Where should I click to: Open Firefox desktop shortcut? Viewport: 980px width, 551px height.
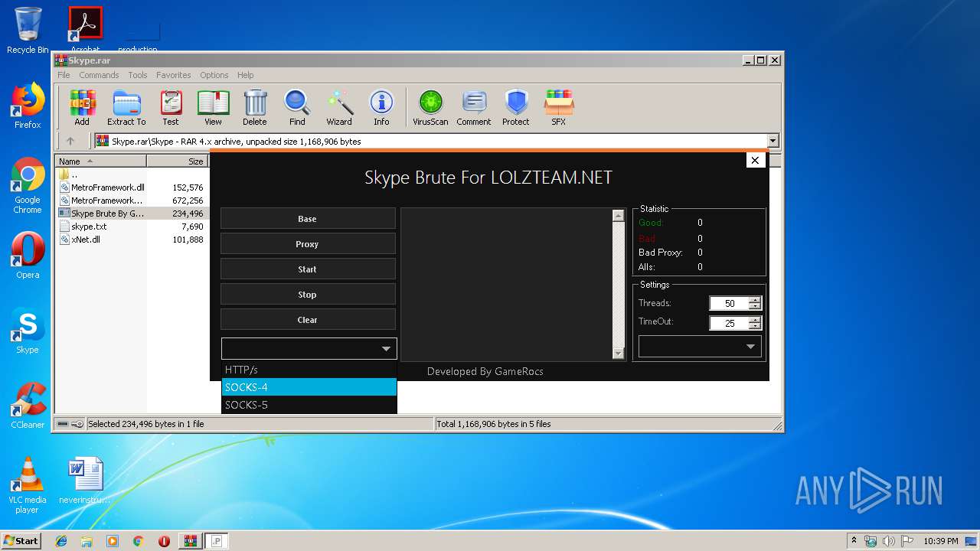[x=28, y=106]
